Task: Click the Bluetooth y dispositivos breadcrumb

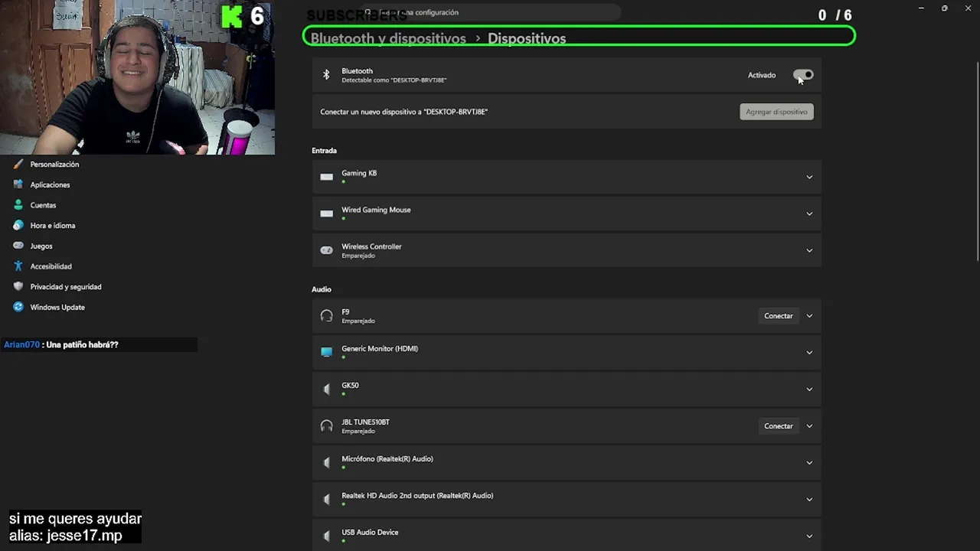Action: coord(388,38)
